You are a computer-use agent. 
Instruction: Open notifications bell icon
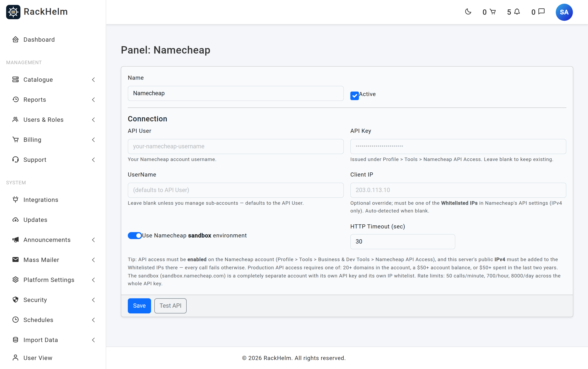pyautogui.click(x=517, y=12)
